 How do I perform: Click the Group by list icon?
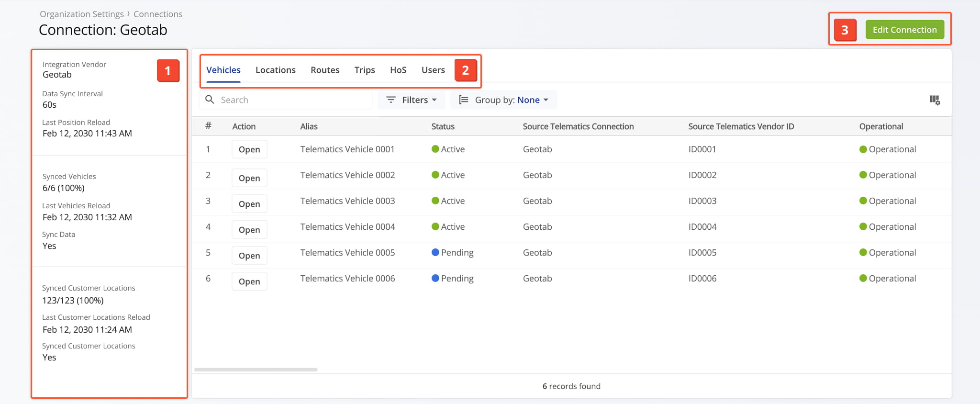coord(463,100)
